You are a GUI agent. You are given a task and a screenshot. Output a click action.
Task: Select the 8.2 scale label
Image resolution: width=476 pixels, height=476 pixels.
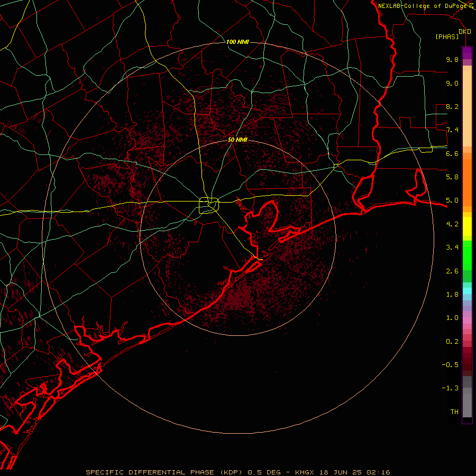coord(452,106)
